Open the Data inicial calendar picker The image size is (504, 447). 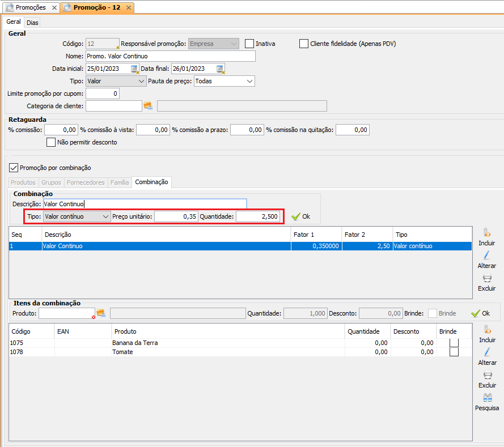pyautogui.click(x=134, y=69)
